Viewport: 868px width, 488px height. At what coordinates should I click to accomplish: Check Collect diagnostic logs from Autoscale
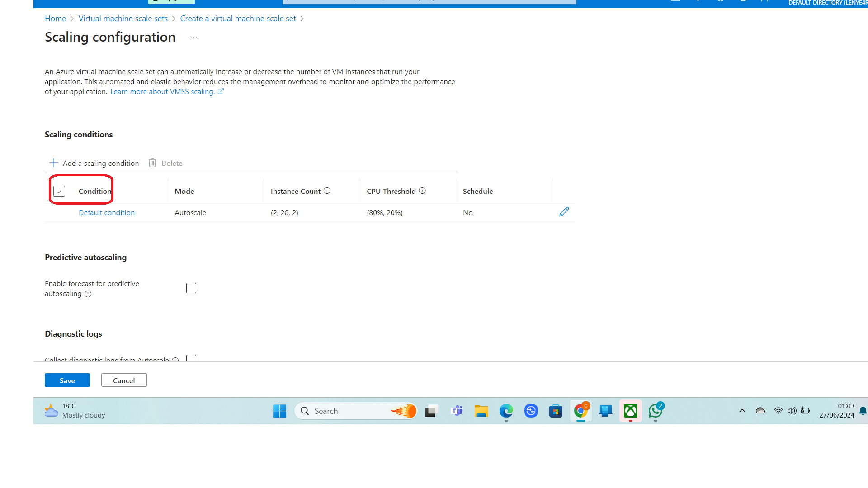pos(191,358)
